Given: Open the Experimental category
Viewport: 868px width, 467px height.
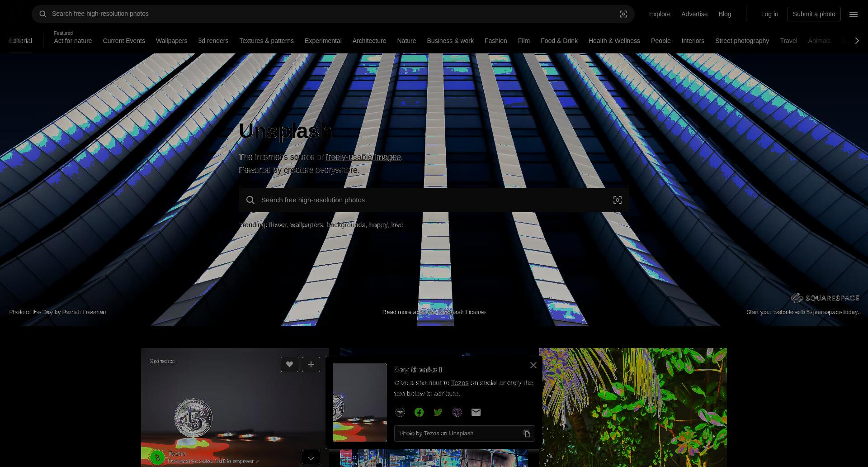Looking at the screenshot, I should (x=323, y=41).
